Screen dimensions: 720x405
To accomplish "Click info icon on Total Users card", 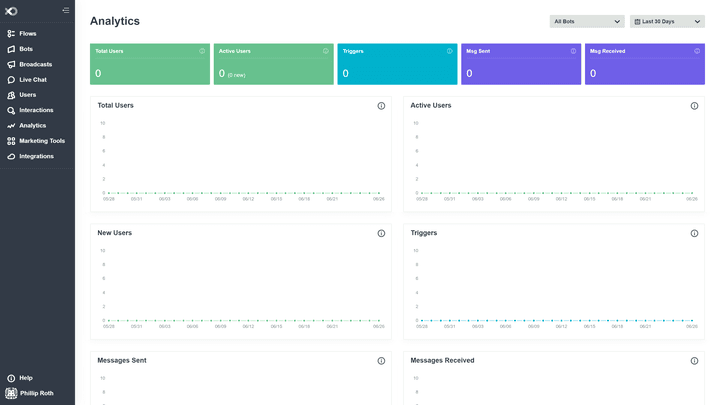I will [x=202, y=51].
